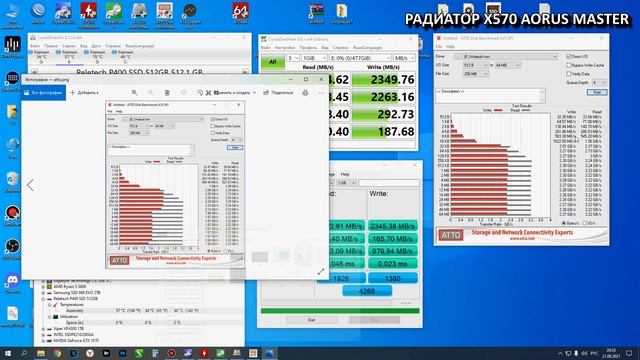Open Изменить и создать dropdown in Photos

click(x=236, y=93)
